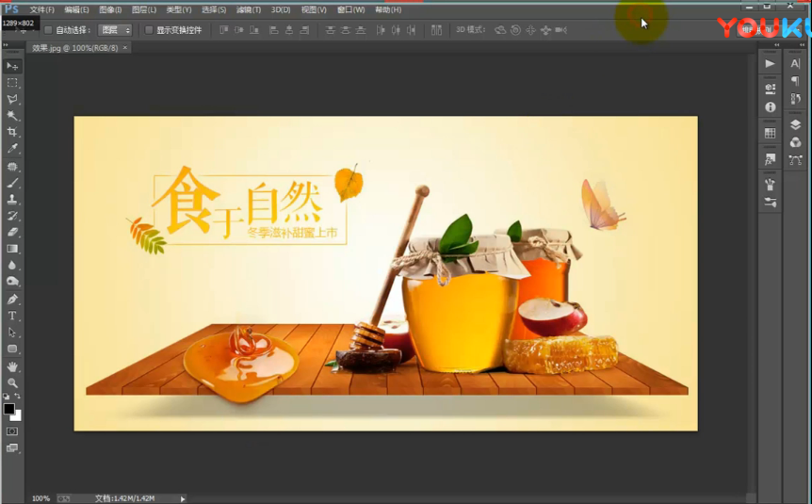The width and height of the screenshot is (812, 504).
Task: Open the Actions panel play icon
Action: [770, 64]
